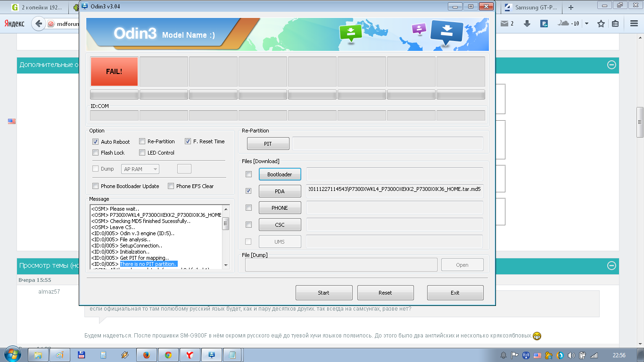Click the FAIL! status box
The height and width of the screenshot is (362, 644).
(x=114, y=71)
